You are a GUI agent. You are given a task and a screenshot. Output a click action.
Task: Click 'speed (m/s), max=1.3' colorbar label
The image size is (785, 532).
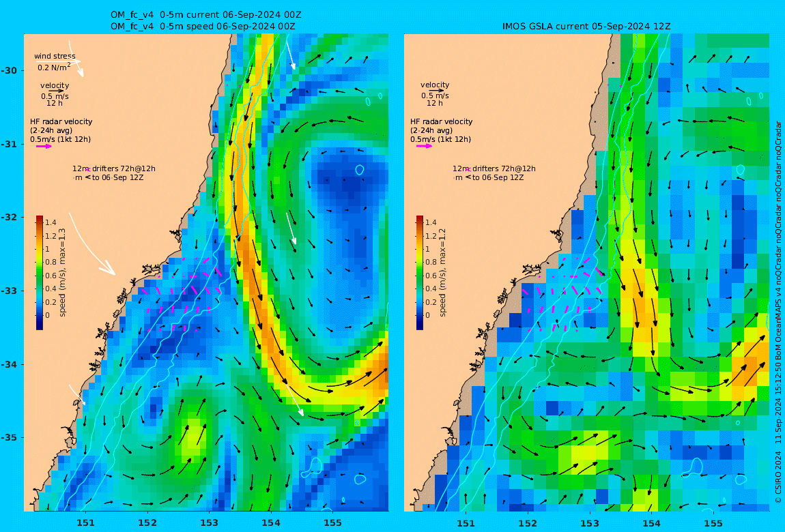coord(62,273)
